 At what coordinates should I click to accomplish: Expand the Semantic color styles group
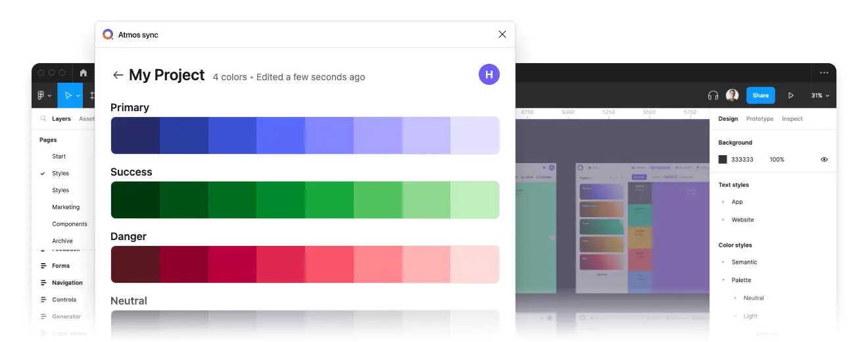point(723,262)
